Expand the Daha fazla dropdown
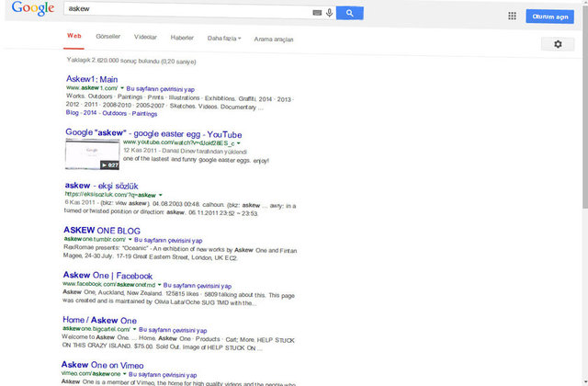Image resolution: width=588 pixels, height=386 pixels. (224, 39)
